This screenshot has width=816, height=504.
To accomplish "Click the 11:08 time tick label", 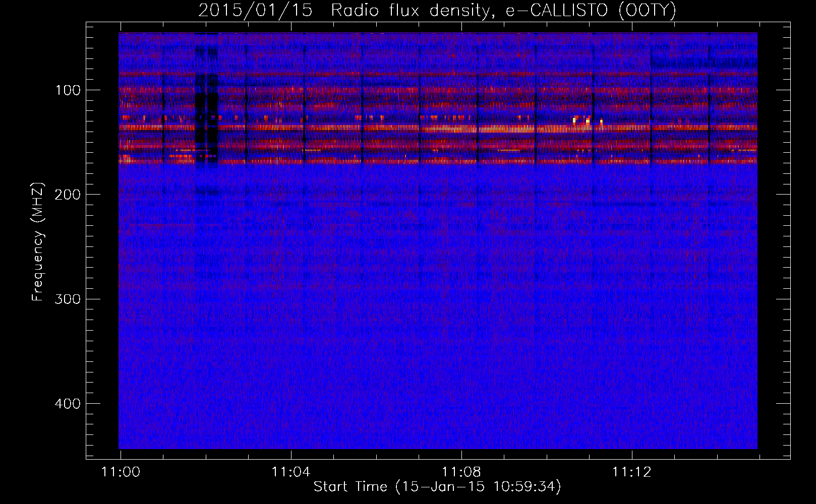I will 461,472.
